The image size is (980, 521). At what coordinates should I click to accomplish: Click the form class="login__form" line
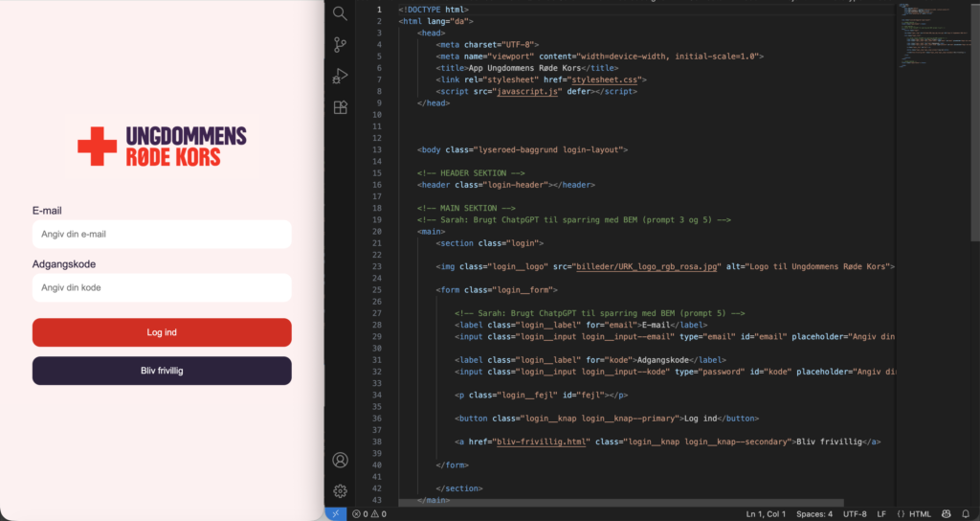[497, 289]
